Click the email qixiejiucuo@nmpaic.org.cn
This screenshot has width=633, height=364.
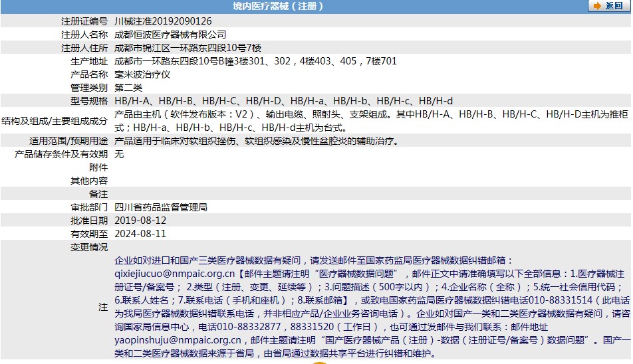[x=174, y=274]
